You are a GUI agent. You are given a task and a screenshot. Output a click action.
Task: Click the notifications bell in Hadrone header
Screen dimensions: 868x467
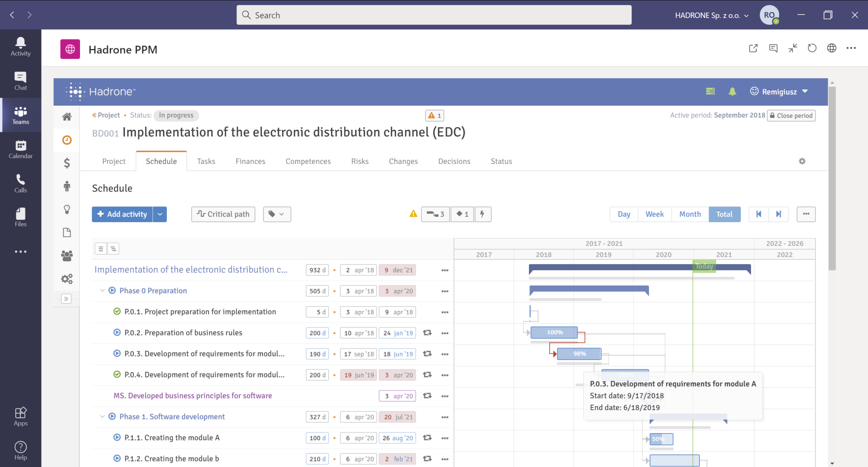pyautogui.click(x=732, y=92)
